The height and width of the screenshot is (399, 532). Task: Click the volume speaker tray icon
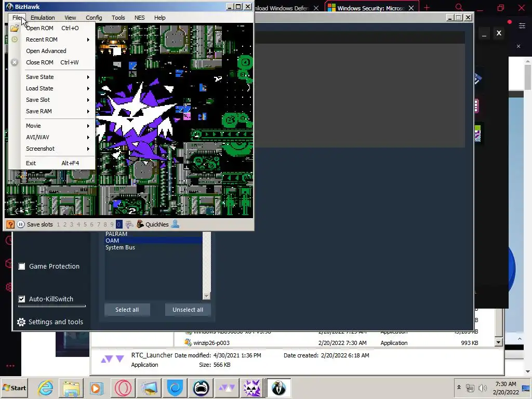pos(482,388)
